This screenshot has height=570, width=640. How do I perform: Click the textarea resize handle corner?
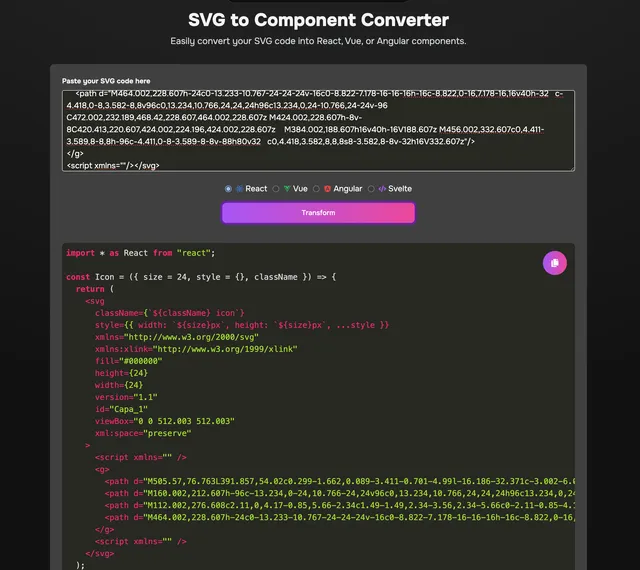pos(572,168)
